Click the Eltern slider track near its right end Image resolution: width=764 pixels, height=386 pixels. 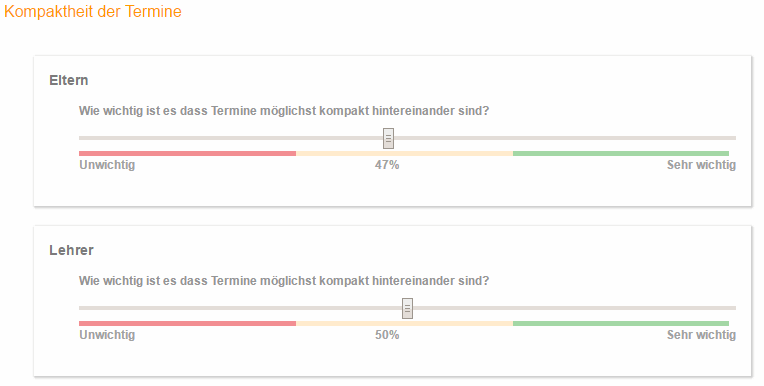point(721,138)
